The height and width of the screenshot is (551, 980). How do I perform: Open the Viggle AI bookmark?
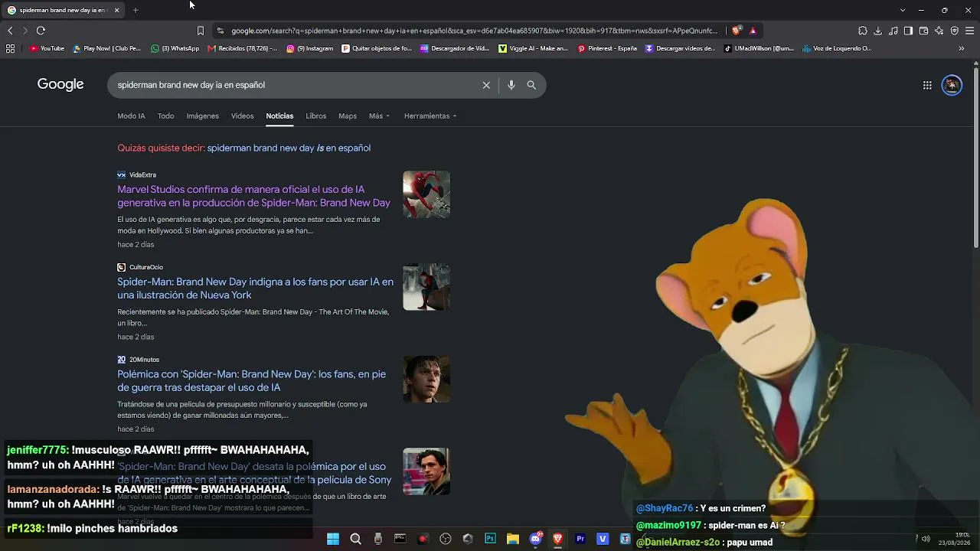pos(533,48)
